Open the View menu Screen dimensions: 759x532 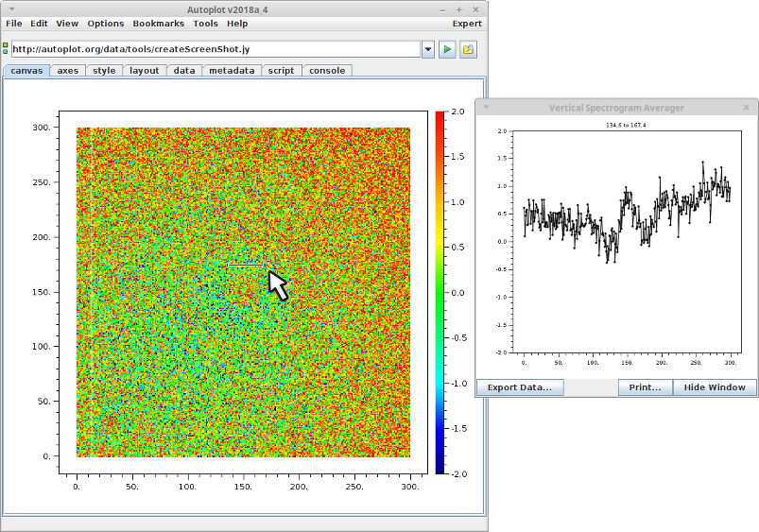tap(67, 24)
